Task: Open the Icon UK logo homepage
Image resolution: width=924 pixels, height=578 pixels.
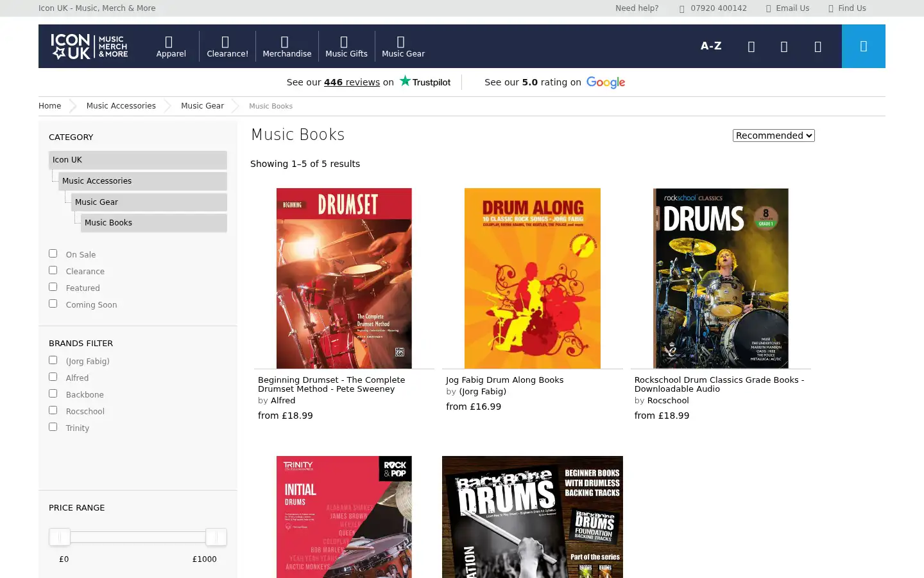Action: (x=89, y=46)
